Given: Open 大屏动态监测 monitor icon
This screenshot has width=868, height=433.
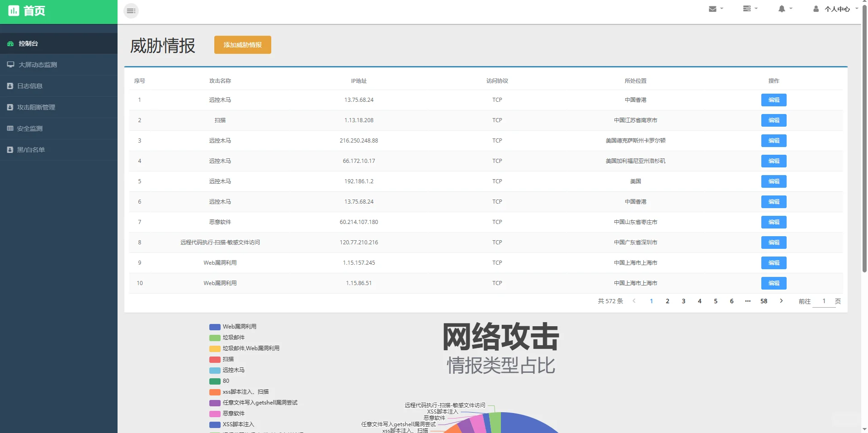Looking at the screenshot, I should point(10,64).
